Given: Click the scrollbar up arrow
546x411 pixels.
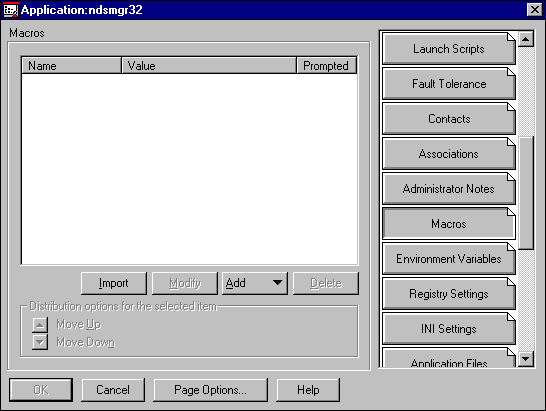Looking at the screenshot, I should click(x=526, y=39).
